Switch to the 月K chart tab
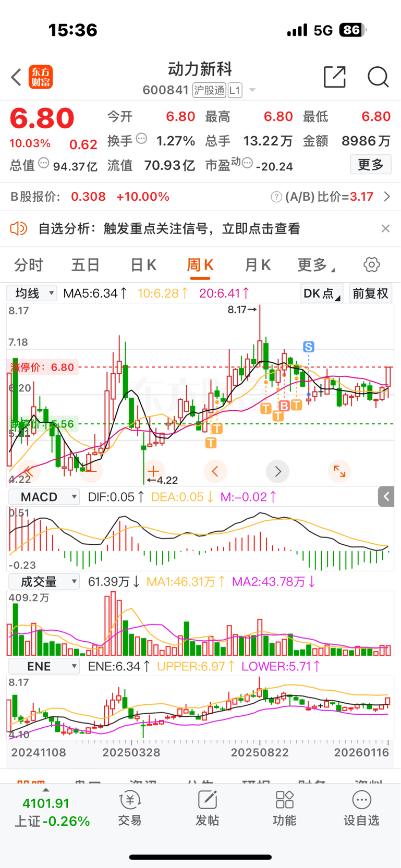The image size is (401, 868). point(258,265)
